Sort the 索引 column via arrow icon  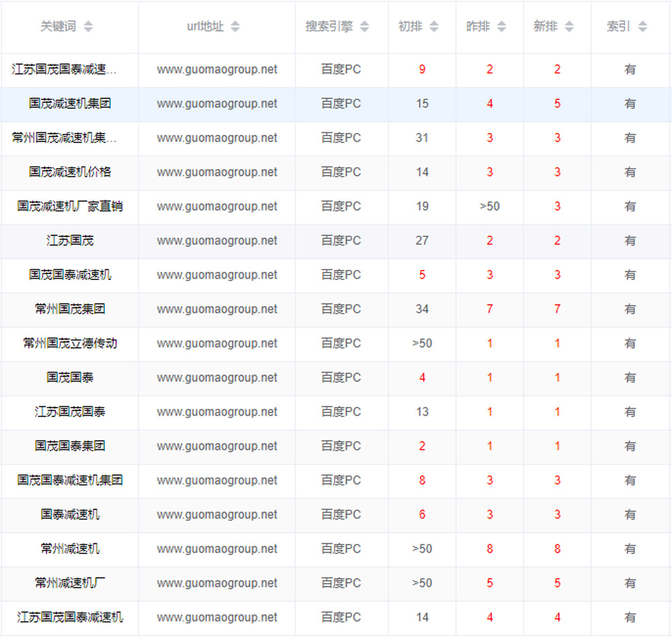[642, 27]
